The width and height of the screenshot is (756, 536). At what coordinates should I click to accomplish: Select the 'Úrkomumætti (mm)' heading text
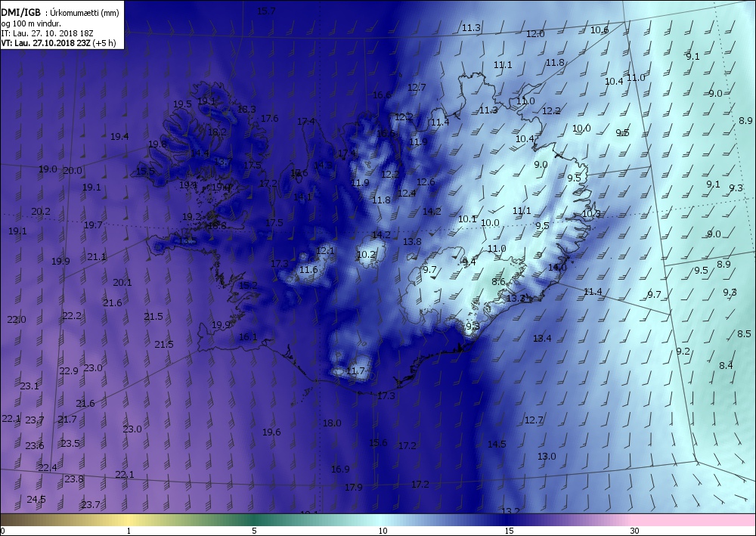pos(85,13)
